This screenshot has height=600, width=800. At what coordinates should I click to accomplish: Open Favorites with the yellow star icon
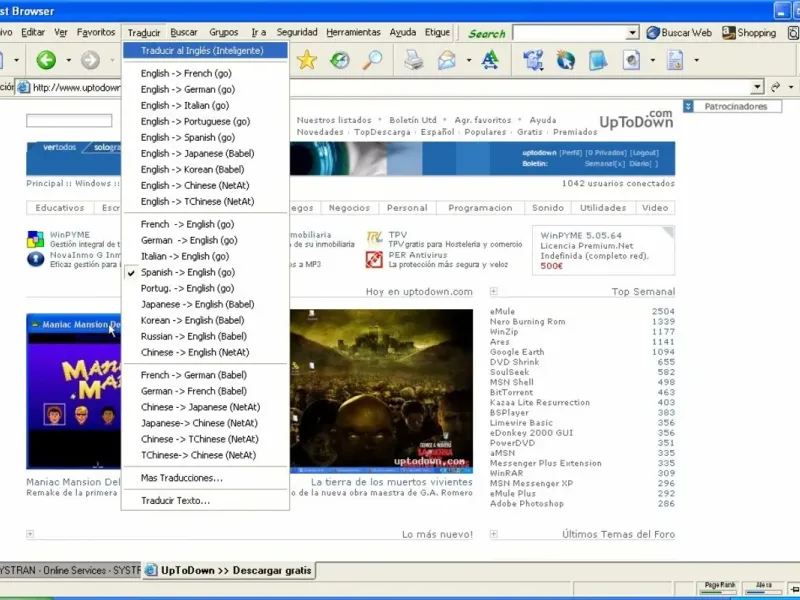[307, 61]
